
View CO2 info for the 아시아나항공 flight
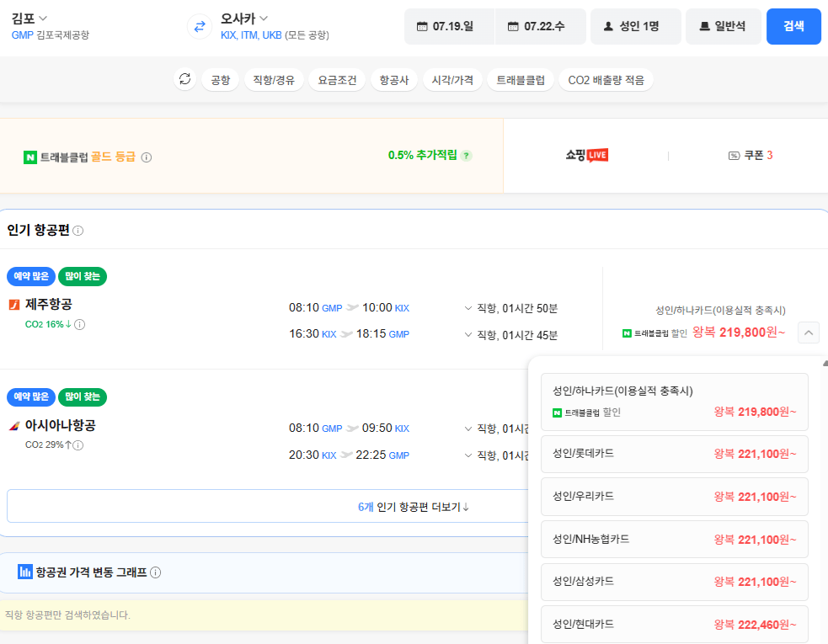(x=77, y=445)
